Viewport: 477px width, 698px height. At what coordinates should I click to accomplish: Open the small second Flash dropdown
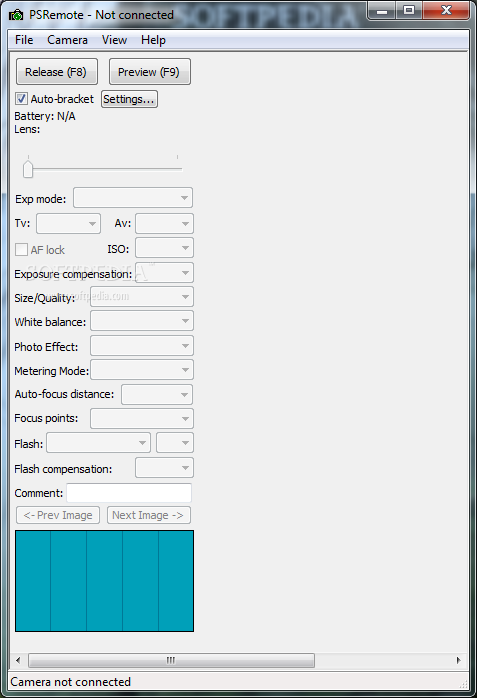175,443
